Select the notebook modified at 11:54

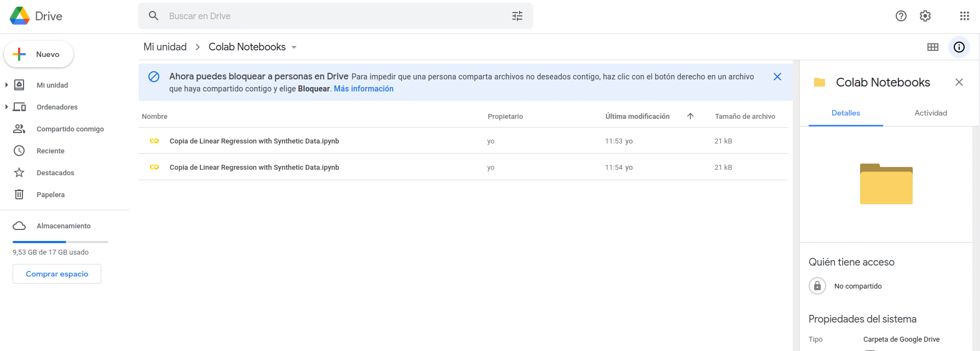[x=463, y=167]
